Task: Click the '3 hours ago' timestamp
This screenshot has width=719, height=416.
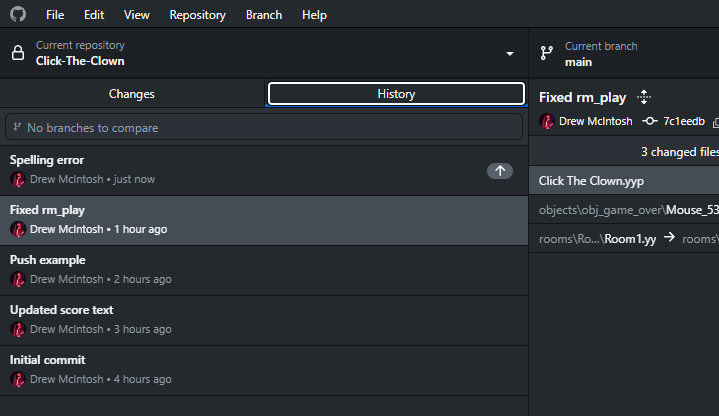Action: [143, 329]
